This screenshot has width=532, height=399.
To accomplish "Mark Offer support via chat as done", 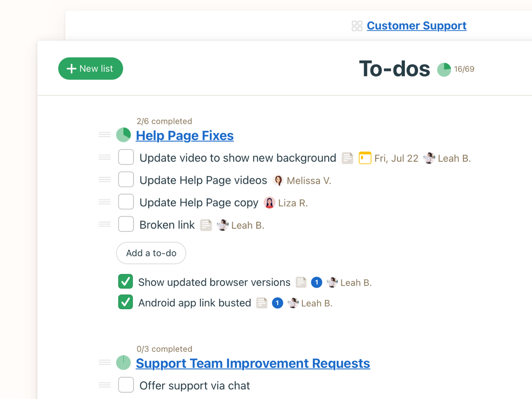I will [x=126, y=385].
